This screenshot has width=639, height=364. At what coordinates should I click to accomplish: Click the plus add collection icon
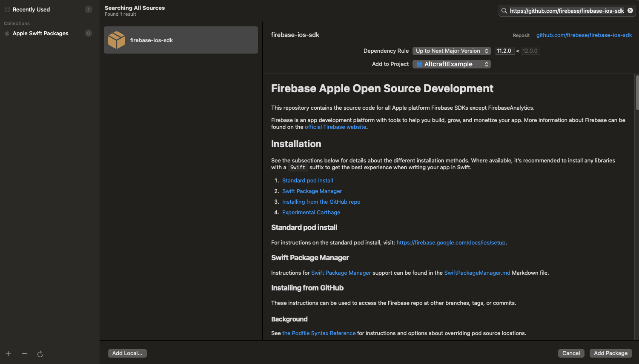(8, 354)
